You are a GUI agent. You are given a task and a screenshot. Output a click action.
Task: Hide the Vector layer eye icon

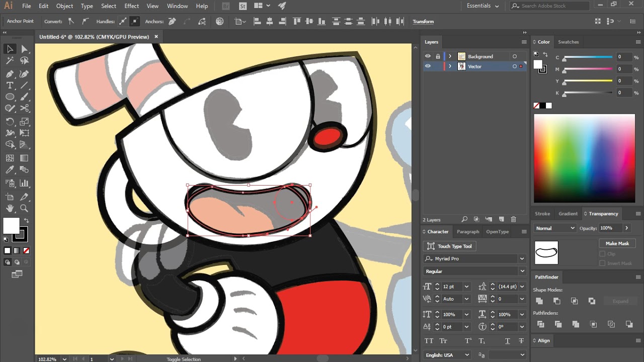pos(428,66)
